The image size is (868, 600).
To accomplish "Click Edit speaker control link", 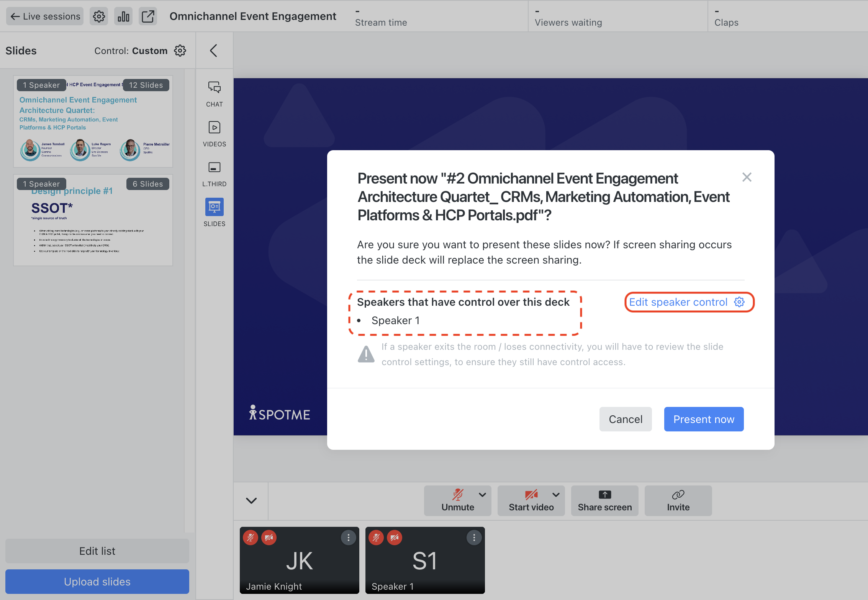I will pyautogui.click(x=678, y=302).
